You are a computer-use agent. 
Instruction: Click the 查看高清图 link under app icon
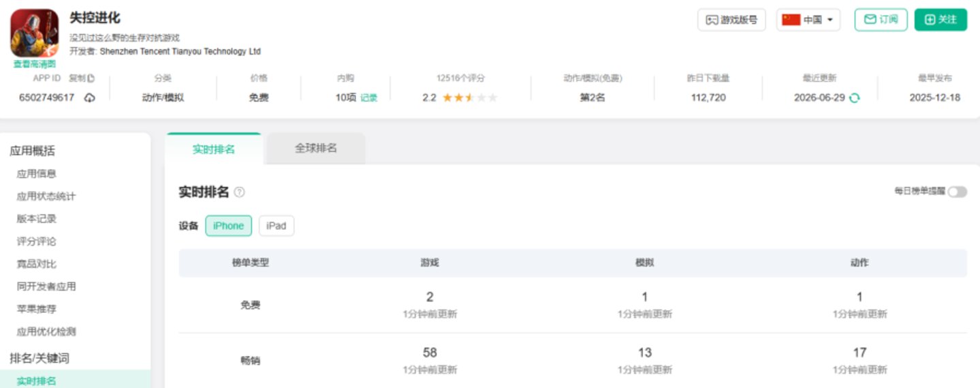(x=34, y=64)
